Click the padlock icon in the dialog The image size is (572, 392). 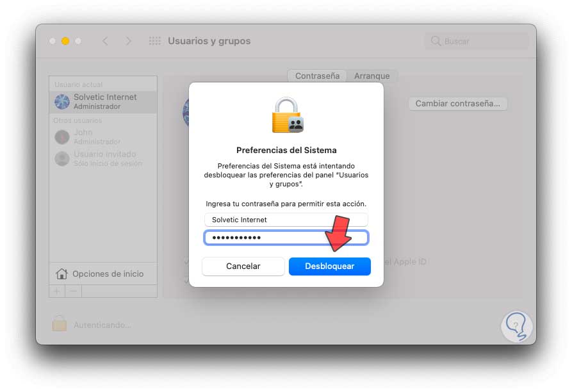pos(288,115)
